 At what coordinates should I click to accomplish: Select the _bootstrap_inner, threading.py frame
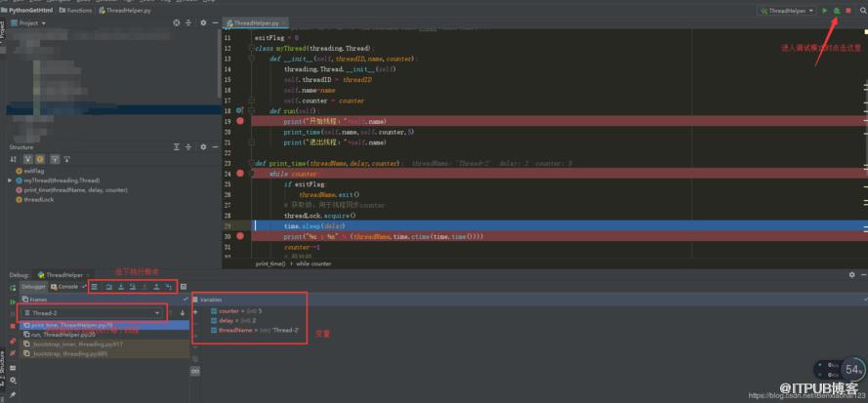[x=104, y=343]
